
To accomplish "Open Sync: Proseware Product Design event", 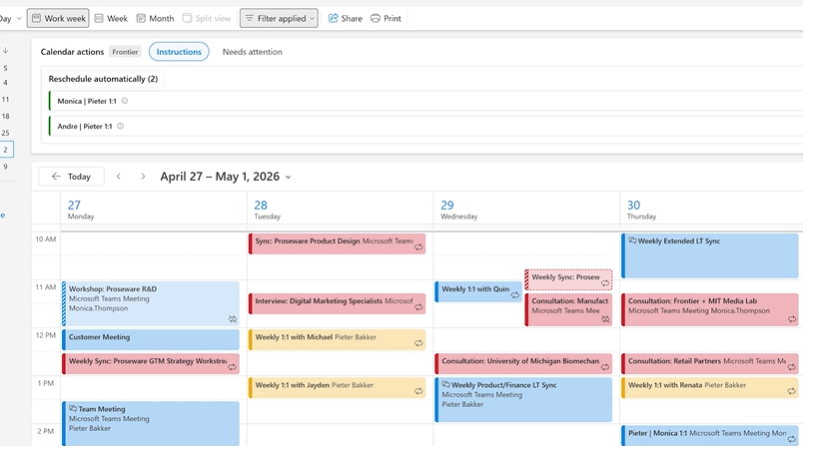I will click(x=337, y=243).
